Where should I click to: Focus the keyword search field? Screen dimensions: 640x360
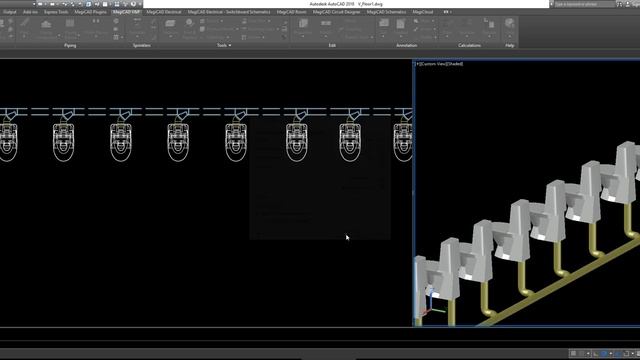(584, 4)
